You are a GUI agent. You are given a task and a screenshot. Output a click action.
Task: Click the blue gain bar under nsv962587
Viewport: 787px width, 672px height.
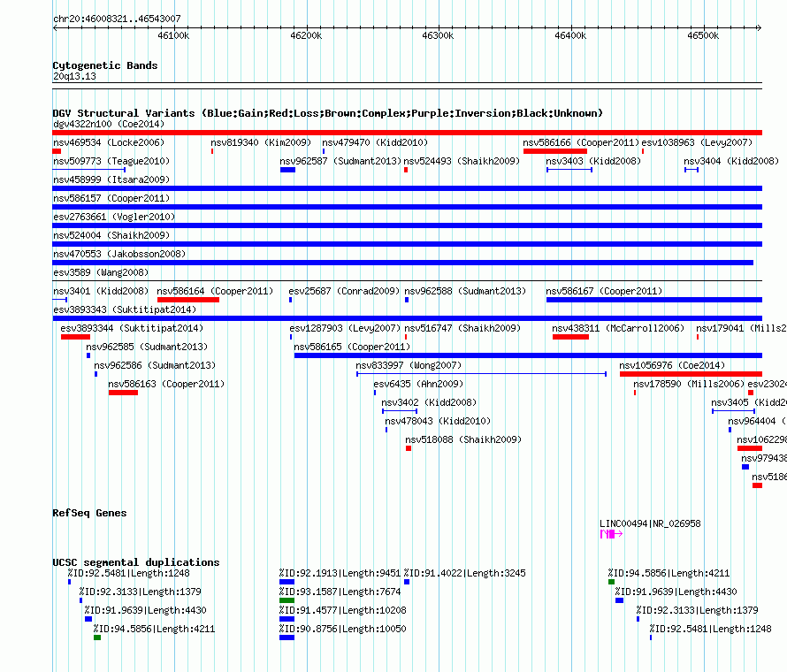point(287,170)
